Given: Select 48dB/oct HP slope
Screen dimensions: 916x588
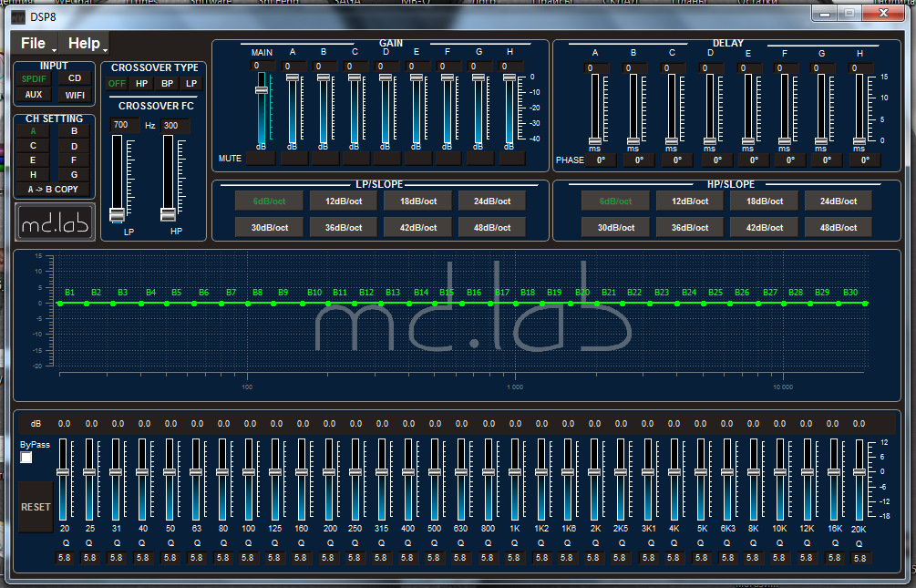Looking at the screenshot, I should pyautogui.click(x=839, y=227).
